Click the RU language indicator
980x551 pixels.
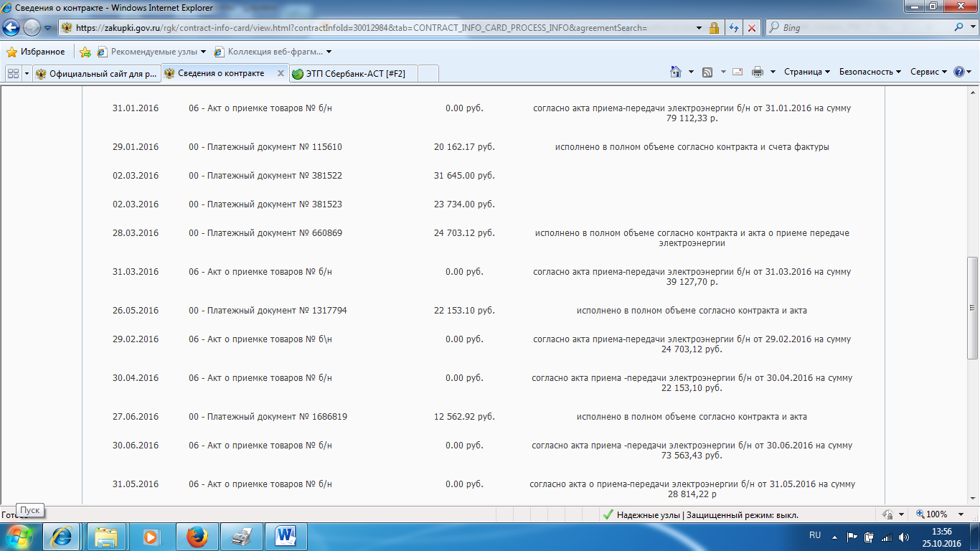pyautogui.click(x=815, y=536)
